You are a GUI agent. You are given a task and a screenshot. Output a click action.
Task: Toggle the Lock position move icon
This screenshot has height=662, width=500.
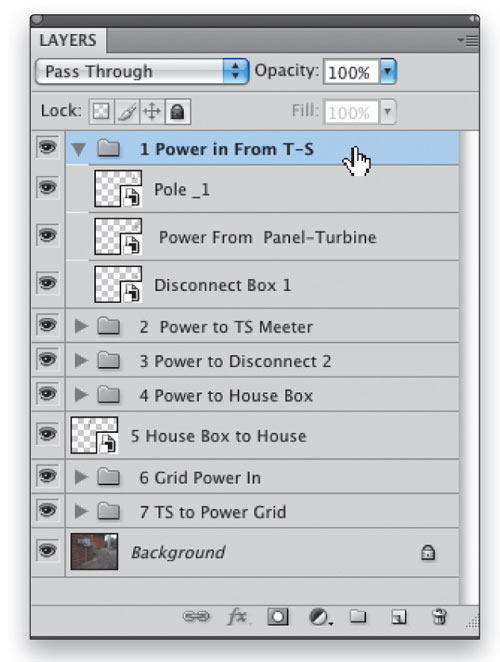point(152,112)
